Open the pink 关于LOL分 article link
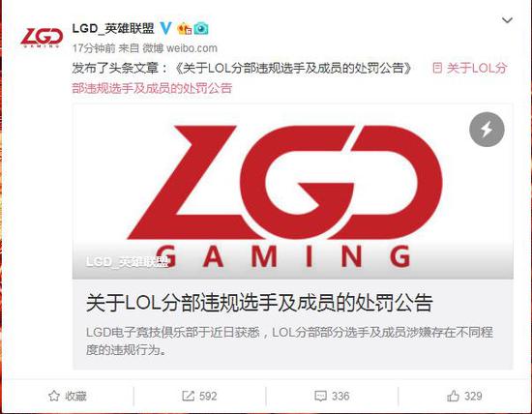Image resolution: width=532 pixels, height=414 pixels. (x=476, y=69)
